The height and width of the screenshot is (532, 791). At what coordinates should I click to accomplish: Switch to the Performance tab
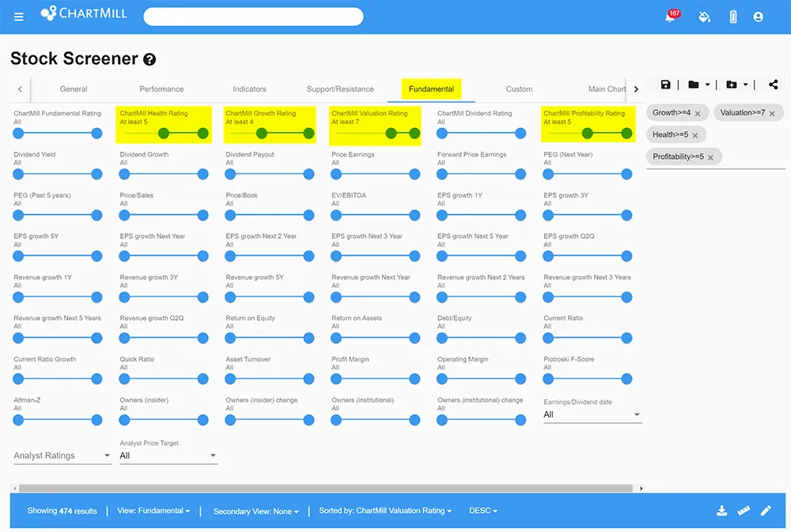(x=161, y=89)
